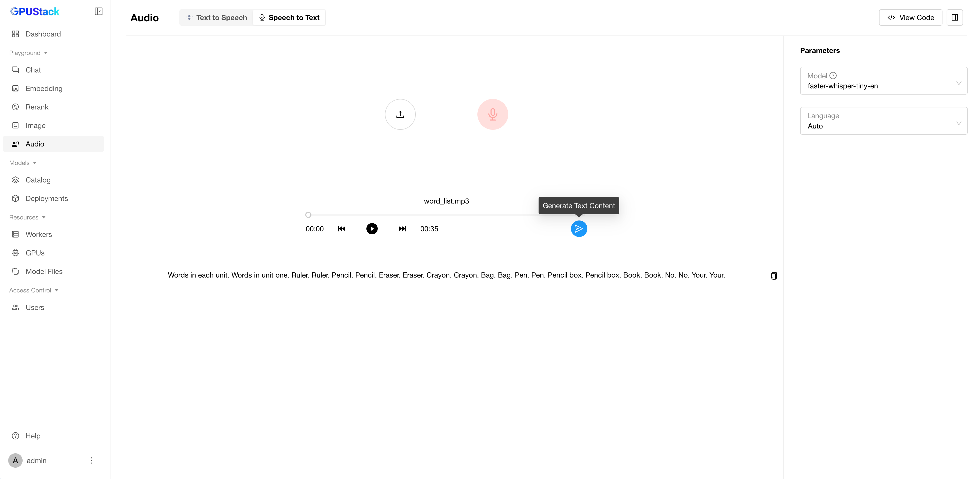Switch to the Text to Speech tab
This screenshot has width=980, height=479.
216,17
